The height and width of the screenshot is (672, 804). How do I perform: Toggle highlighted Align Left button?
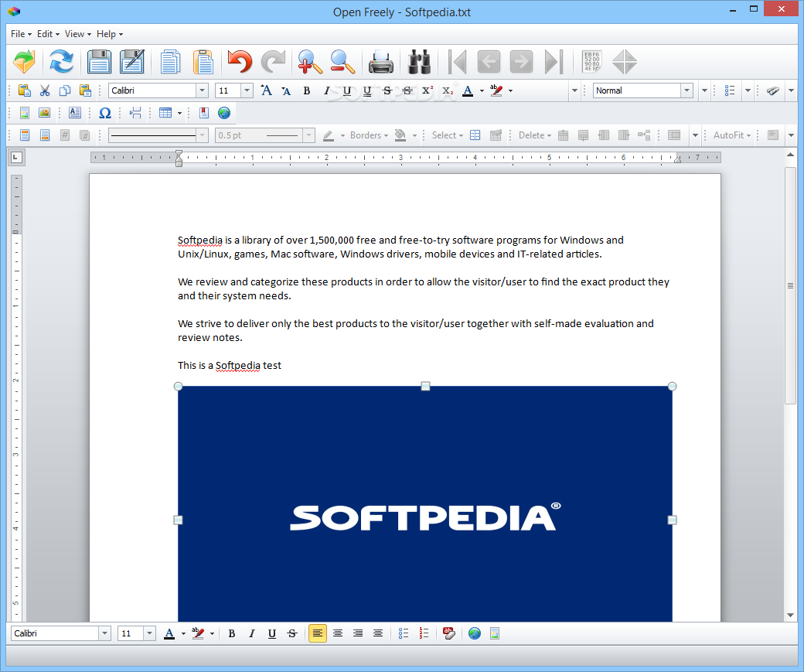coord(318,633)
